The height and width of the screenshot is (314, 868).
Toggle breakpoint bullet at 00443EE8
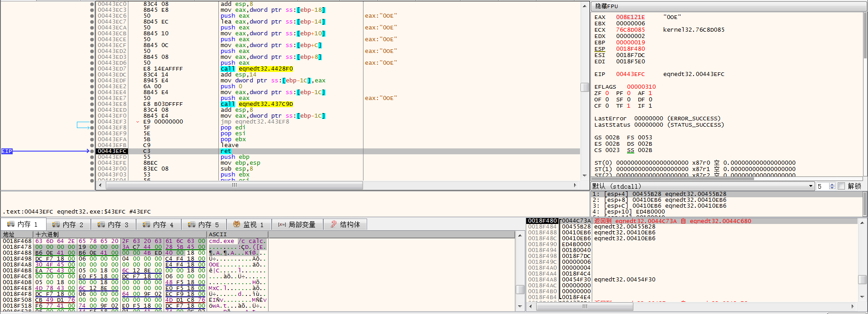(92, 104)
